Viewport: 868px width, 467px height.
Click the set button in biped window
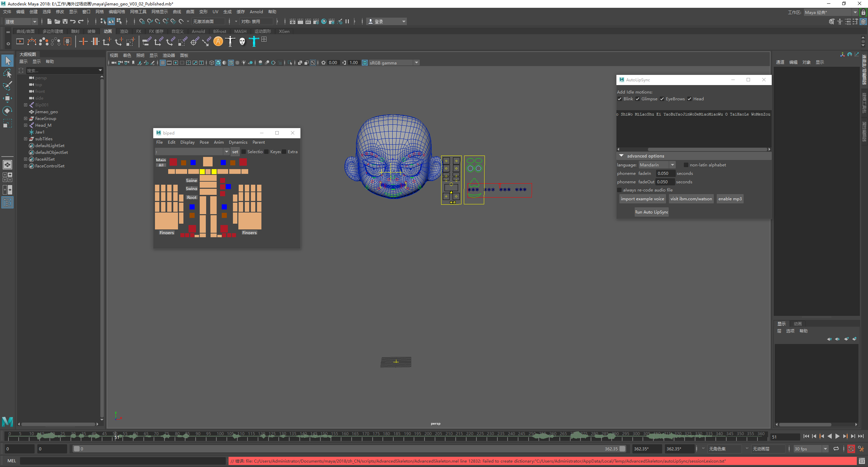tap(235, 152)
